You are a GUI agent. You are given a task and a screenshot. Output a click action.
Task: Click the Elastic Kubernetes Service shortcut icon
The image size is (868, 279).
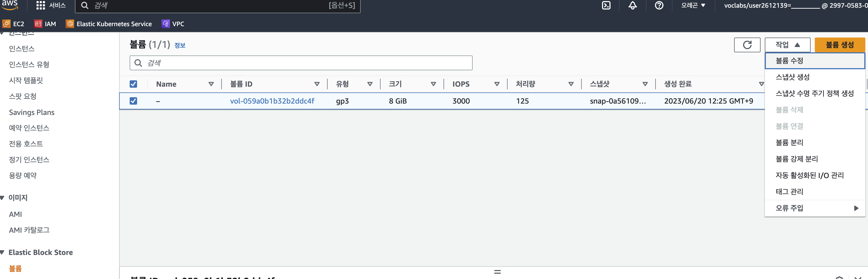(x=70, y=24)
